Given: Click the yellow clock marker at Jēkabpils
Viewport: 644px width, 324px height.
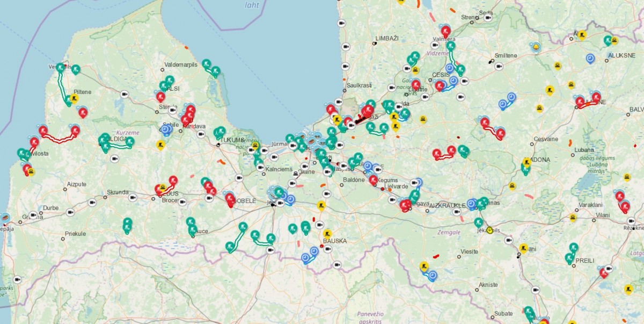Looking at the screenshot, I should pos(489,230).
